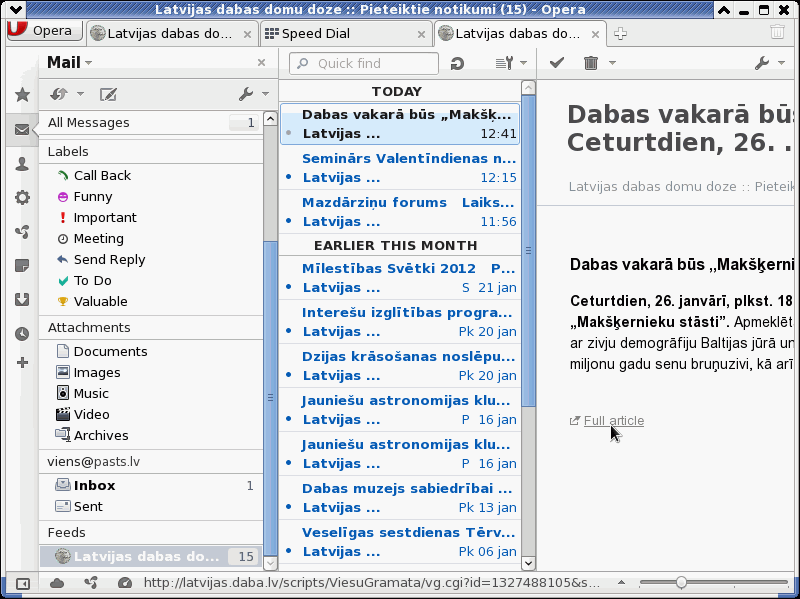Image resolution: width=800 pixels, height=599 pixels.
Task: Add a new tab with plus button
Action: [620, 34]
